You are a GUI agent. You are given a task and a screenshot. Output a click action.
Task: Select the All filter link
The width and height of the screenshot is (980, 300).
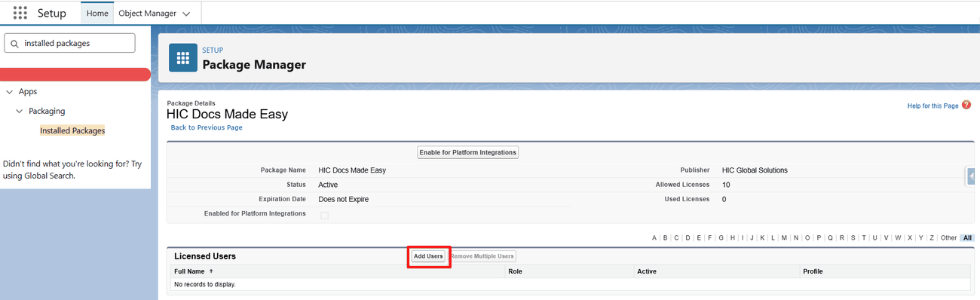[x=967, y=238]
